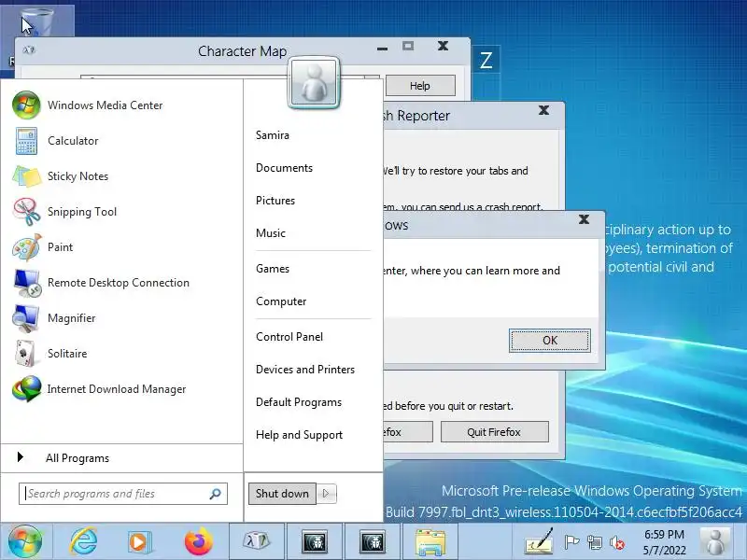Launch Solitaire cards icon

click(x=25, y=354)
